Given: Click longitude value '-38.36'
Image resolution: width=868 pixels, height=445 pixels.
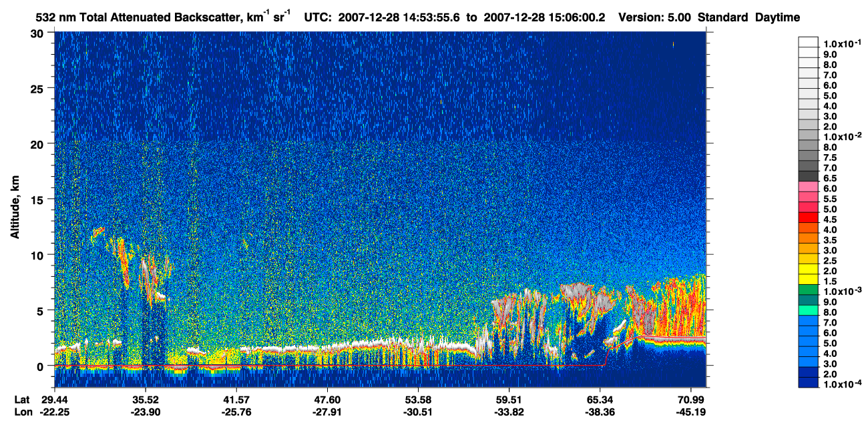Looking at the screenshot, I should tap(599, 412).
